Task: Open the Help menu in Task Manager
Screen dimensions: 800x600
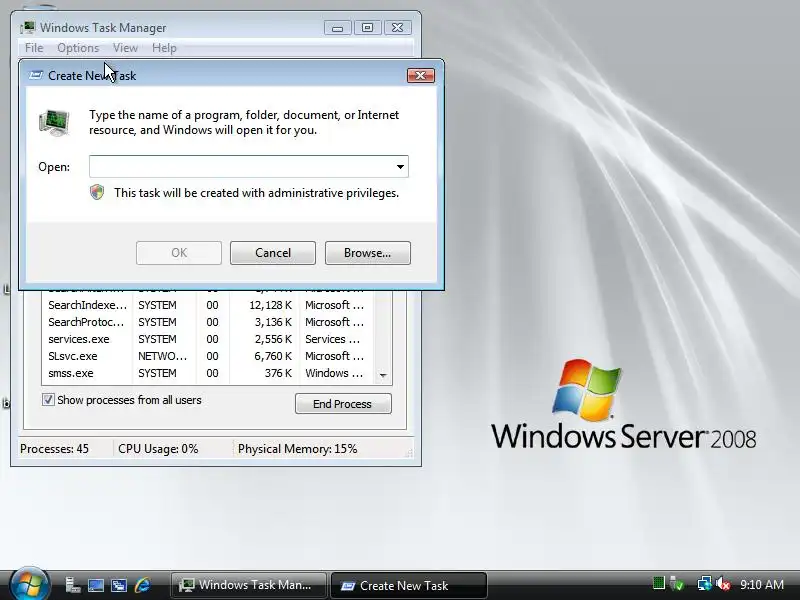Action: [164, 48]
